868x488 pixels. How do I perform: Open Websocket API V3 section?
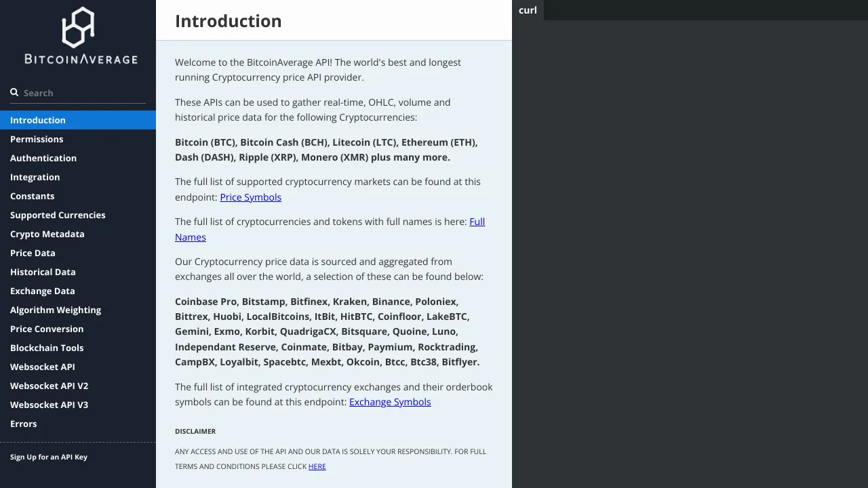pyautogui.click(x=78, y=405)
